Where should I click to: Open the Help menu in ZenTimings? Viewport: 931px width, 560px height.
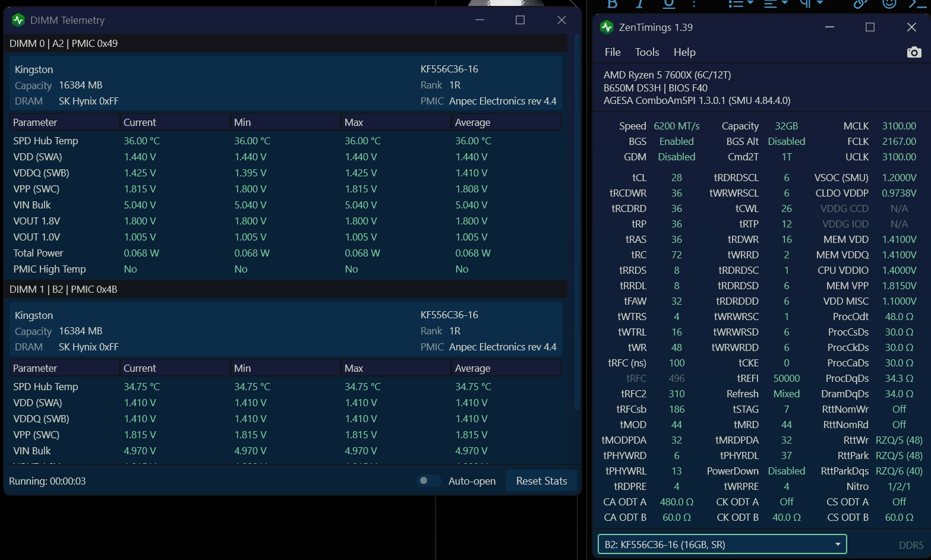click(684, 52)
